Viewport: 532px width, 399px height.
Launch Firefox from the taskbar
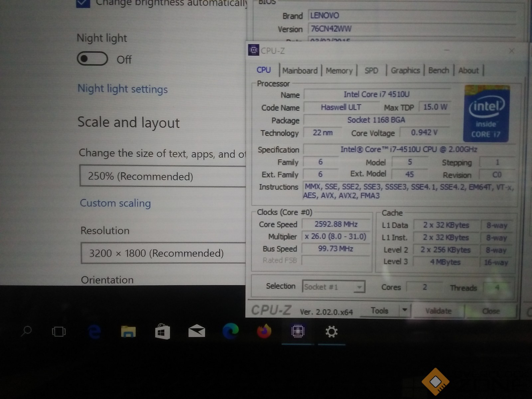pyautogui.click(x=264, y=331)
